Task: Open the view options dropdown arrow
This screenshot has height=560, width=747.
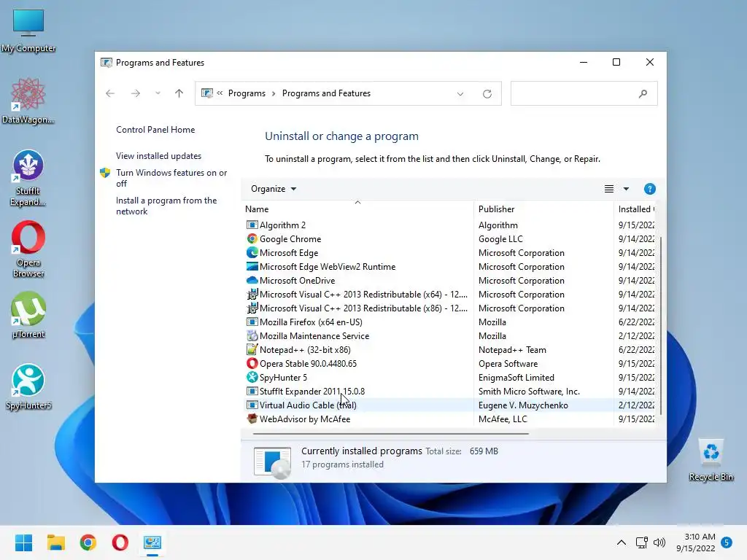Action: (x=626, y=189)
